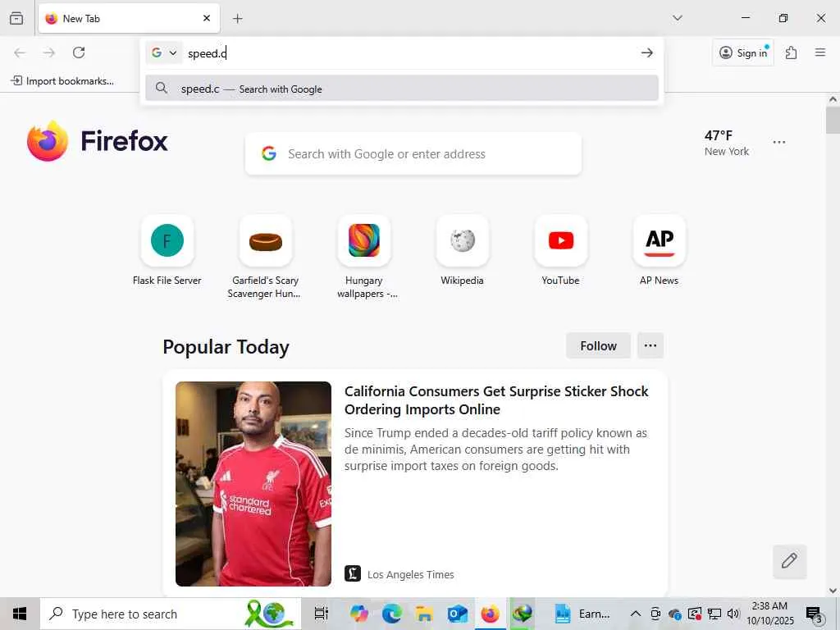Go back one page in Firefox
Screen dimensions: 840x630
20,52
